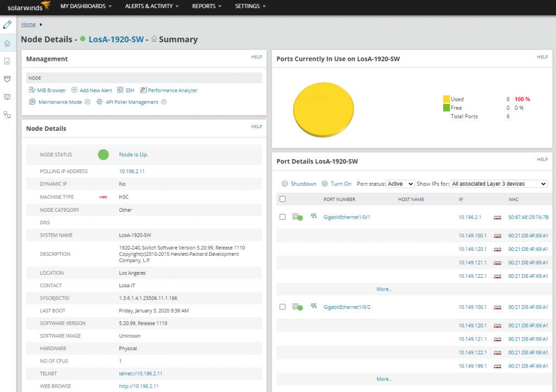Open Help for Ports Currently In Use panel
This screenshot has width=556, height=392.
coord(542,57)
